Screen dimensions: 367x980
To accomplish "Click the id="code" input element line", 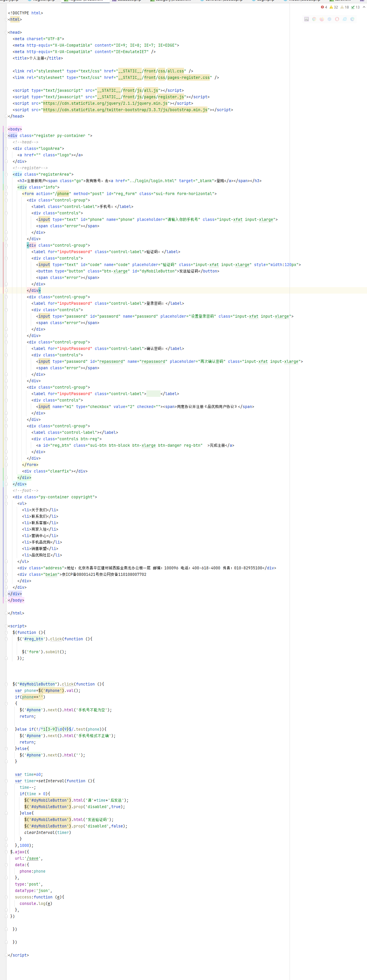I will click(168, 265).
